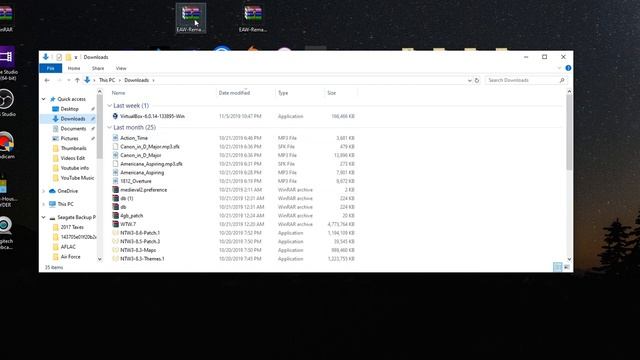Open the Share ribbon tab

(98, 69)
